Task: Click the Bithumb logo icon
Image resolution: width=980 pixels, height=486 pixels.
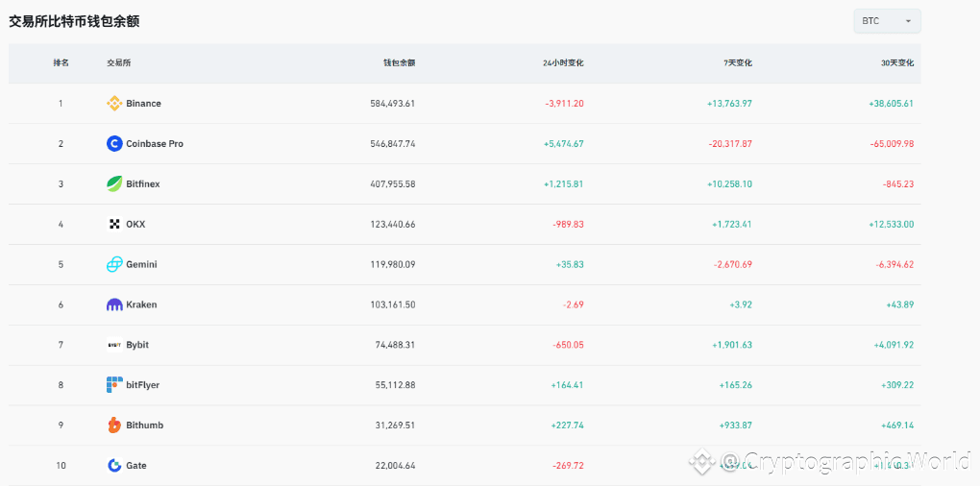Action: coord(114,425)
